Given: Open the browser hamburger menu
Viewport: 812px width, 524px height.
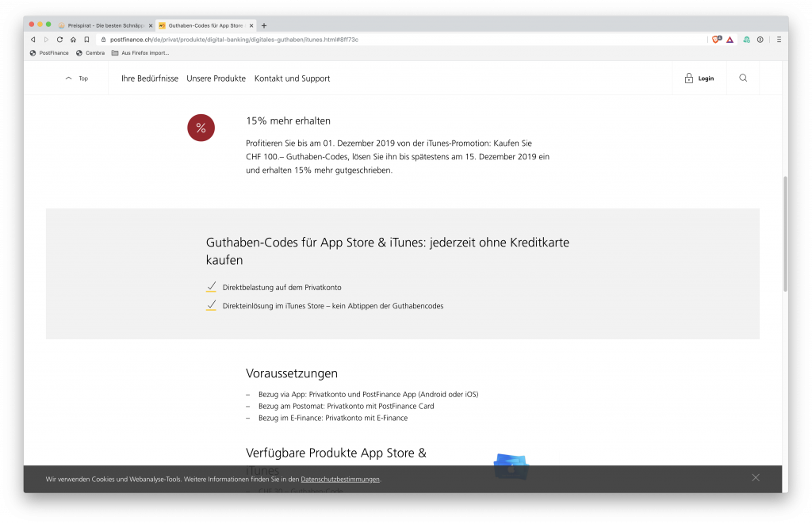Looking at the screenshot, I should click(x=779, y=39).
